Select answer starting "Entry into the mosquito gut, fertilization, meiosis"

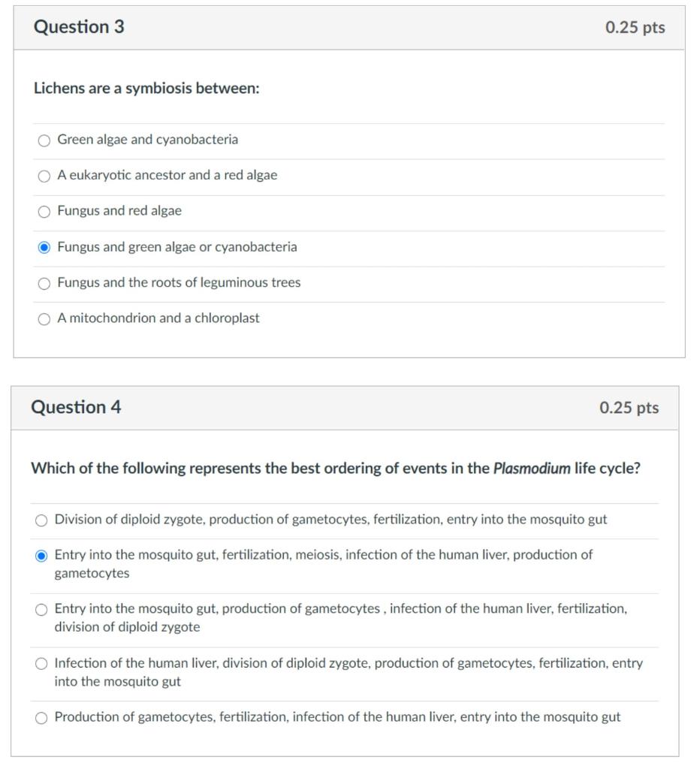[41, 556]
